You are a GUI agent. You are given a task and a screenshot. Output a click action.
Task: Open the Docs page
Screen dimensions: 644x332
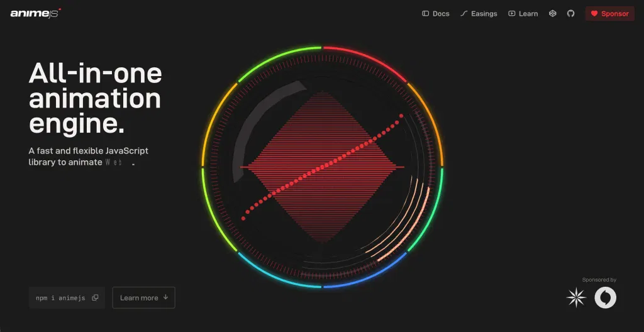tap(435, 14)
